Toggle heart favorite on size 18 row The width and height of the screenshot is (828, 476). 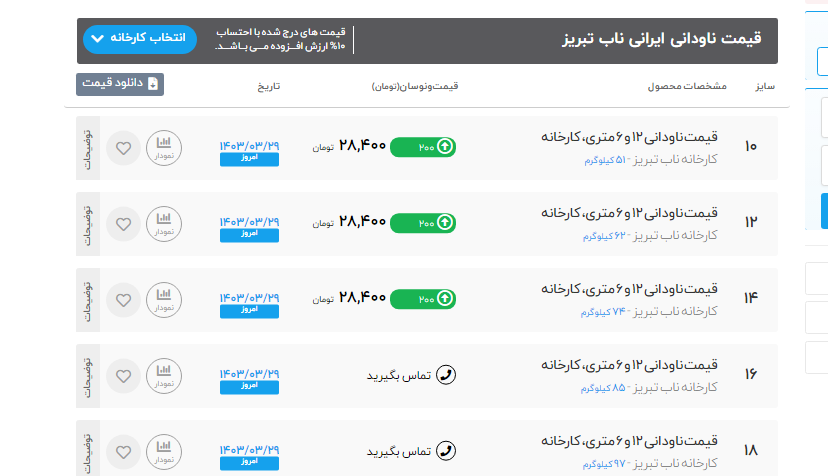tap(123, 451)
